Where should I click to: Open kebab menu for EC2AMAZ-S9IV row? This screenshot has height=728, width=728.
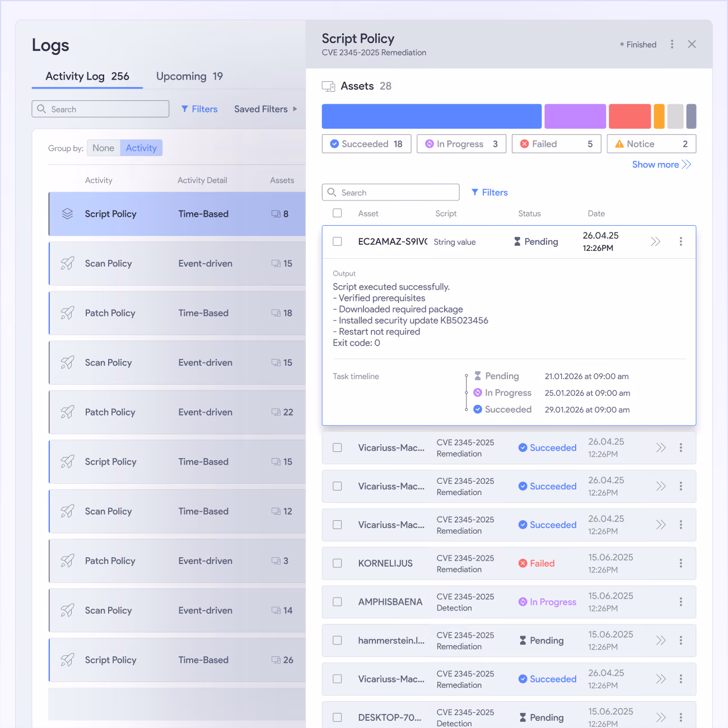[681, 241]
